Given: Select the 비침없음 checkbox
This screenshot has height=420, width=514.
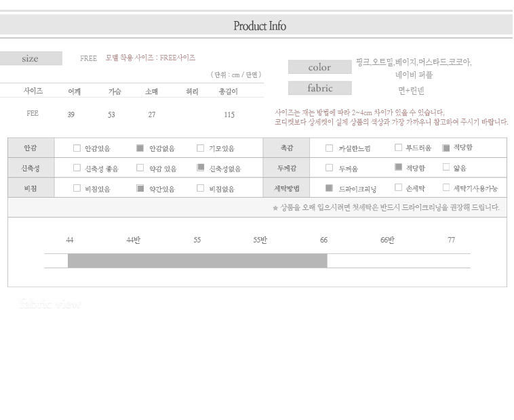Looking at the screenshot, I should 201,188.
